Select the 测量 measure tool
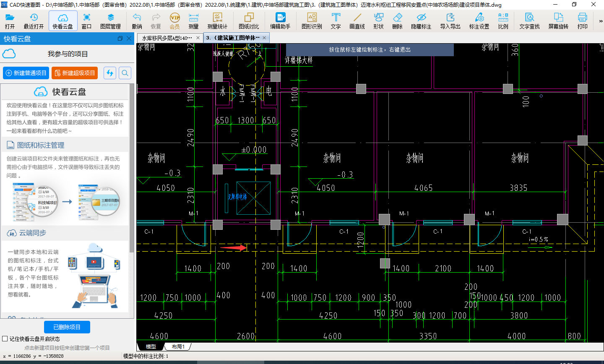Image resolution: width=604 pixels, height=364 pixels. click(193, 21)
